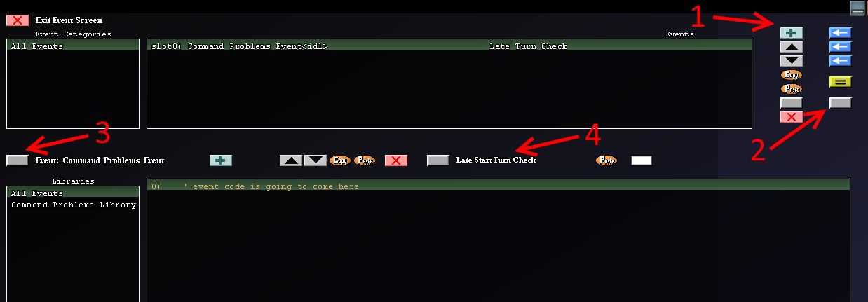The image size is (868, 302).
Task: Click the yellow equals icon
Action: pos(840,82)
